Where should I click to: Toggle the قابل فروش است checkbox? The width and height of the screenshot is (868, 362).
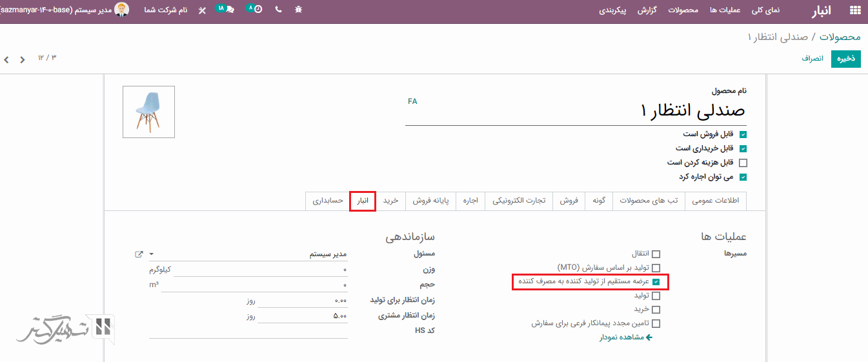pos(743,135)
